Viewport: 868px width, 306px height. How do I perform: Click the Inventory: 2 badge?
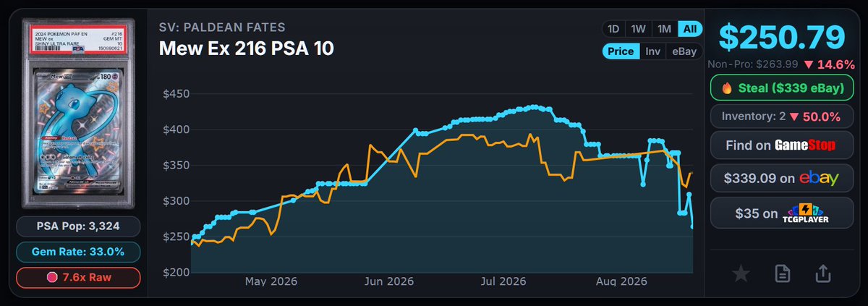[780, 116]
